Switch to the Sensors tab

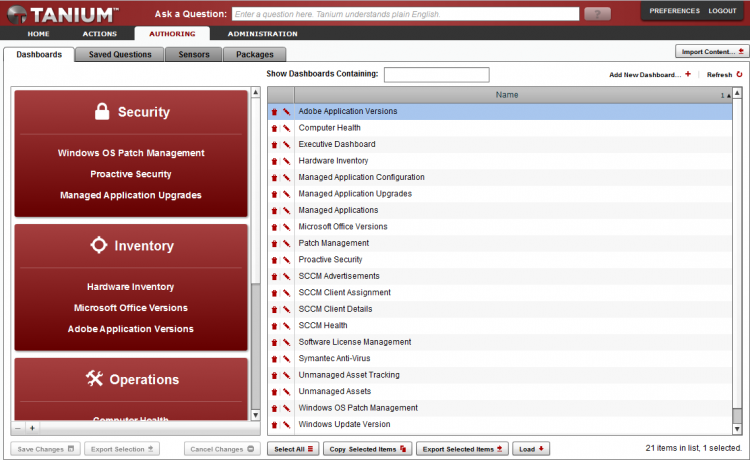click(x=194, y=55)
